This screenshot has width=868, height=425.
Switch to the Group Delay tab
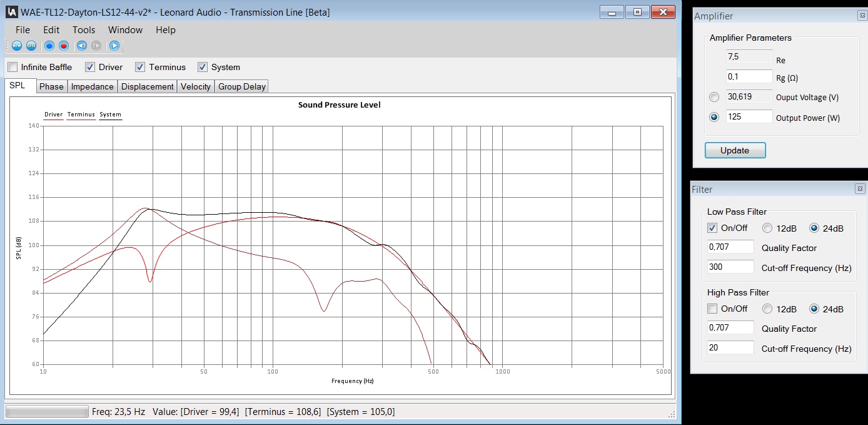242,86
